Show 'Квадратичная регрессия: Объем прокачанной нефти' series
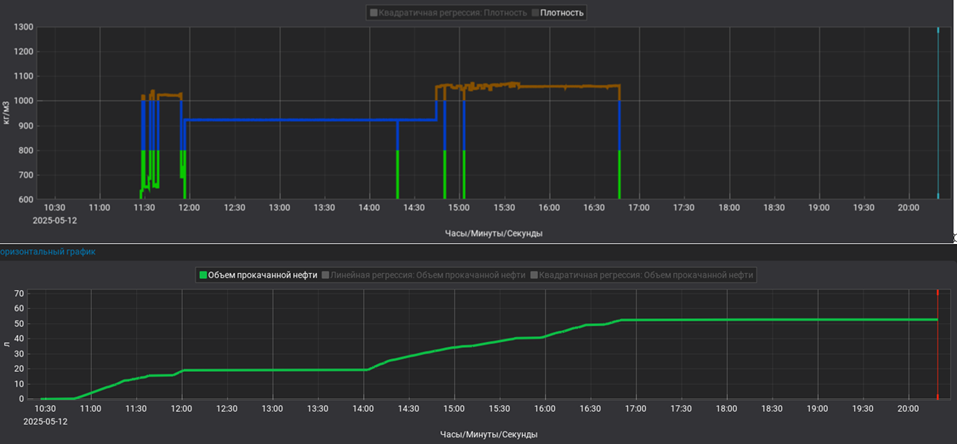This screenshot has width=957, height=444. point(646,274)
